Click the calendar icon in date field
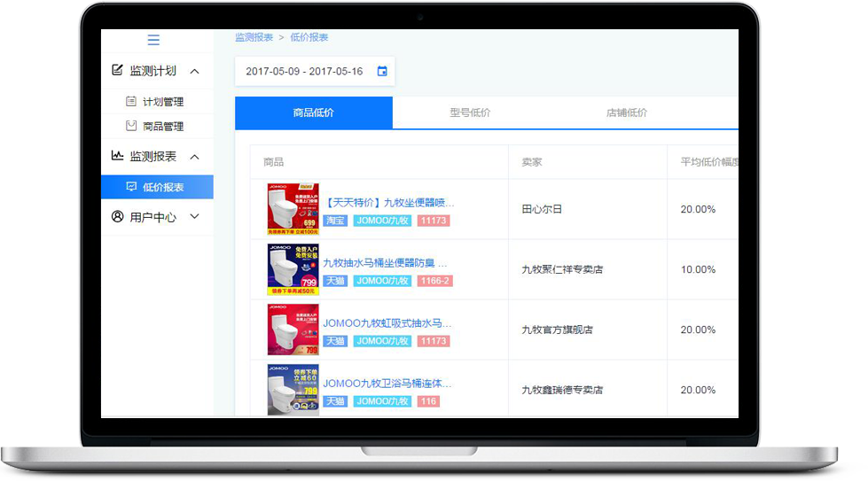Screen dimensions: 868x481 click(x=382, y=71)
